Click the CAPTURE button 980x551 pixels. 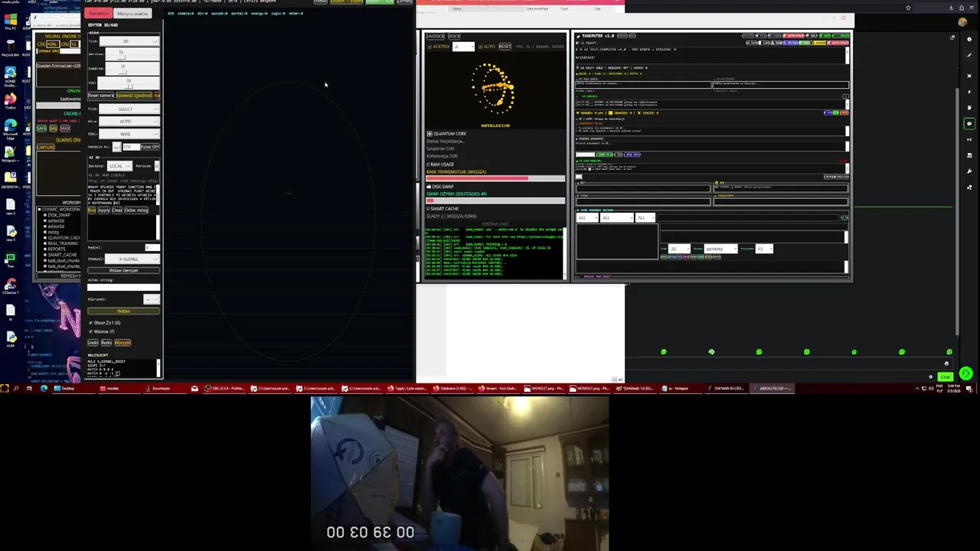pos(46,147)
